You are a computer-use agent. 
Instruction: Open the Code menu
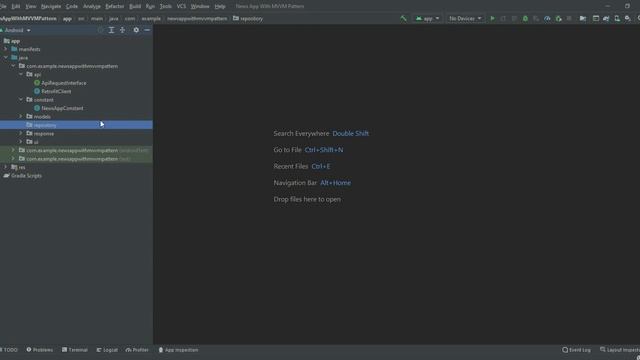(72, 6)
